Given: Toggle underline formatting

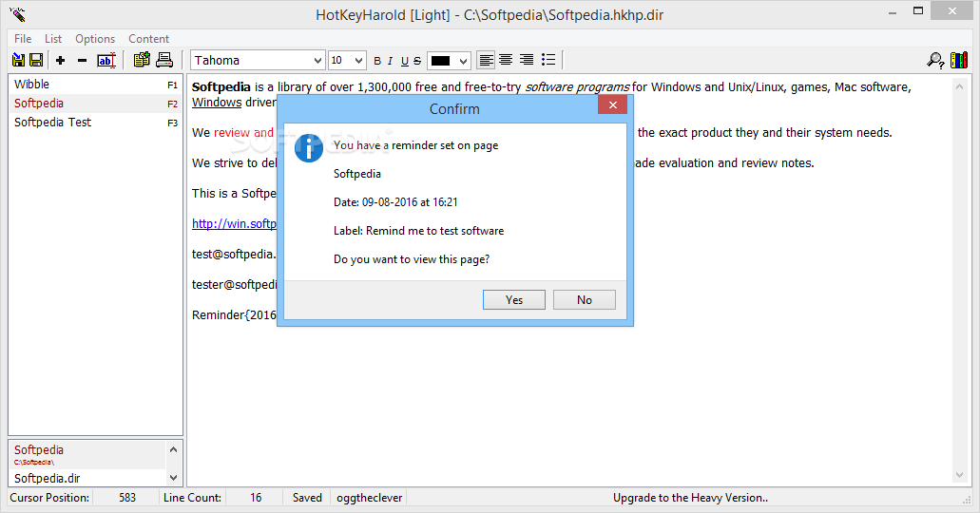Looking at the screenshot, I should coord(404,61).
